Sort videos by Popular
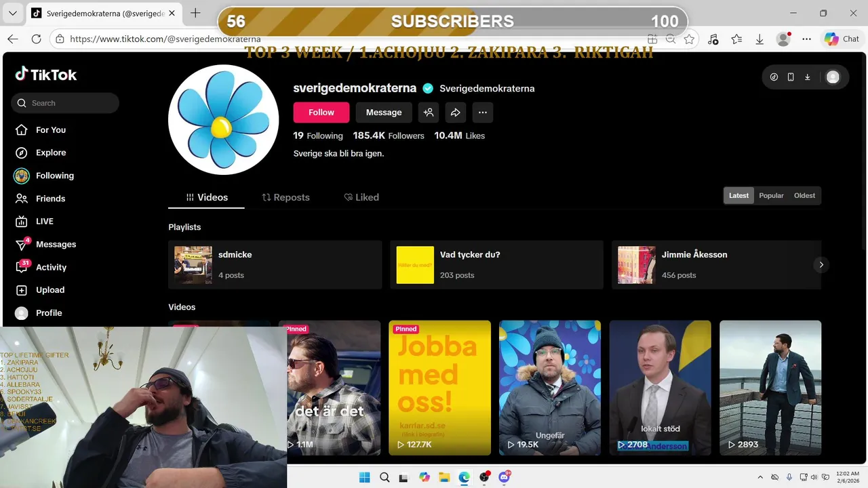 pyautogui.click(x=771, y=195)
